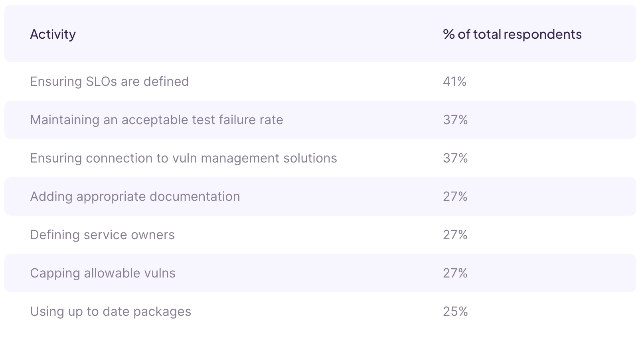Viewport: 644px width, 337px height.
Task: Click the 25% value
Action: (x=455, y=311)
